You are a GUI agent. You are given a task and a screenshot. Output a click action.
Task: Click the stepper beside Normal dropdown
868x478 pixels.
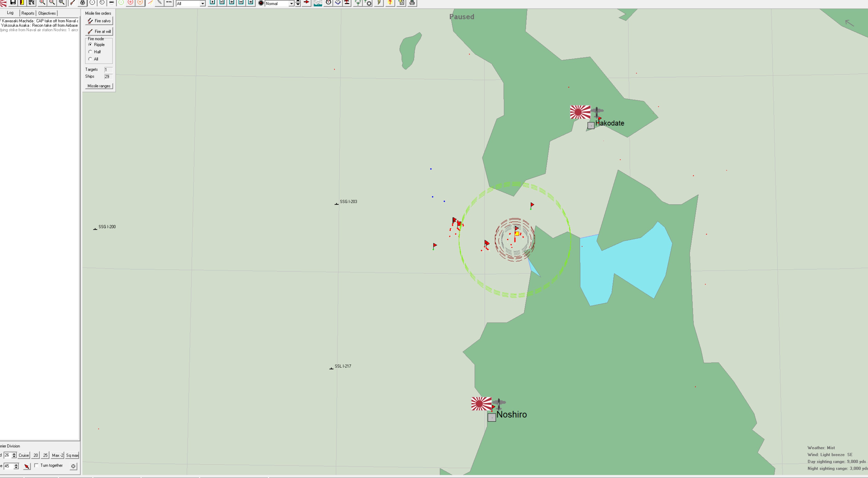tap(298, 3)
